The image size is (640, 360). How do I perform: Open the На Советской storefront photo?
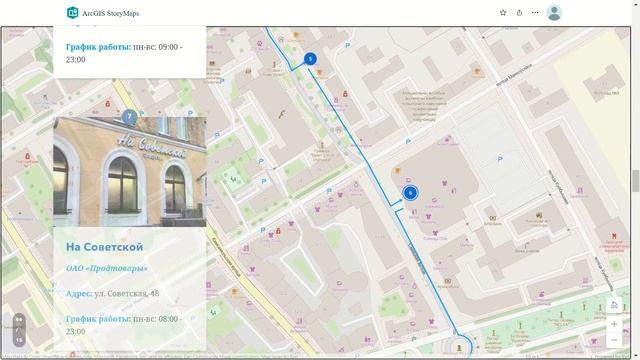coord(130,172)
